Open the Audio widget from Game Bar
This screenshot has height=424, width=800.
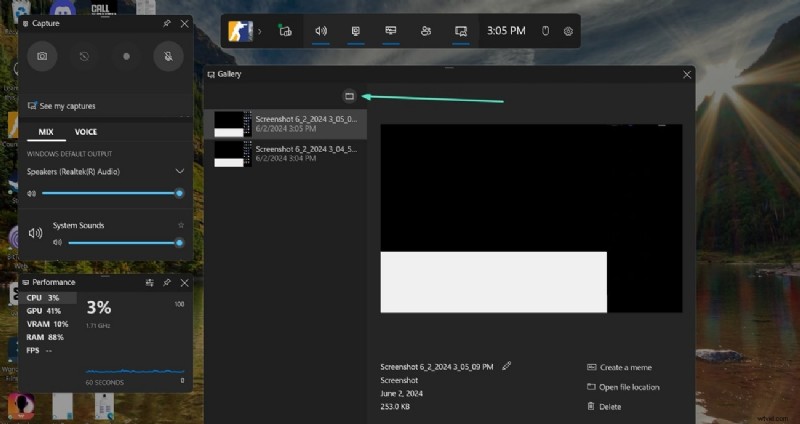[x=321, y=31]
